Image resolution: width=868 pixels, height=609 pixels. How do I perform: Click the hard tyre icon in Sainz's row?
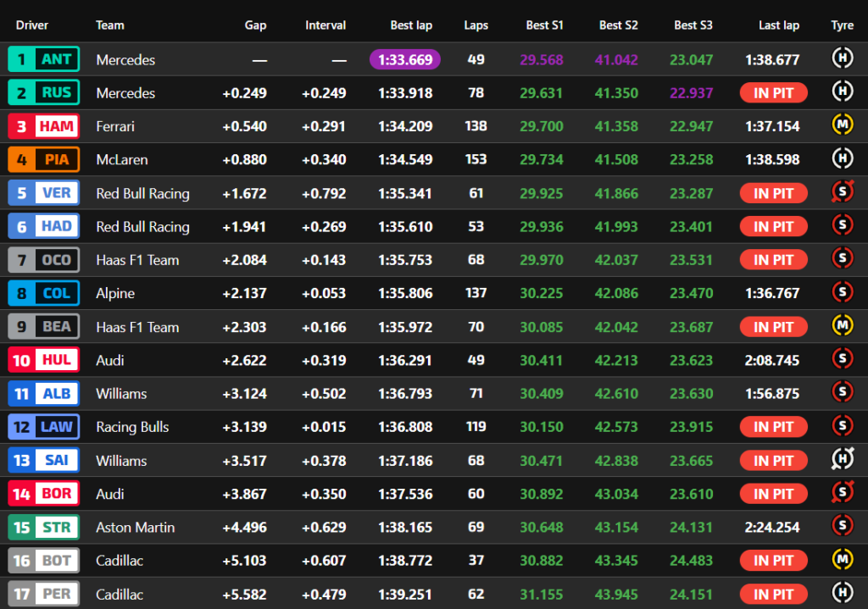(x=842, y=461)
